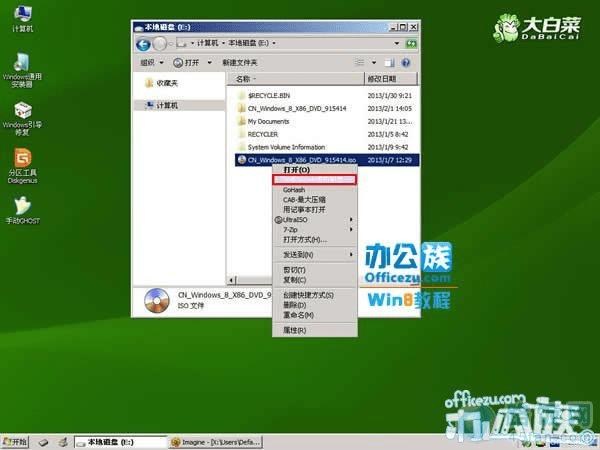Select the $RECYCLE.BIN folder icon

point(241,96)
